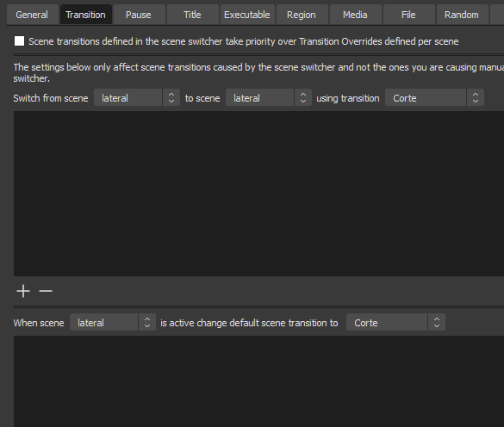Open the 'When scene' lateral dropdown

coord(113,322)
